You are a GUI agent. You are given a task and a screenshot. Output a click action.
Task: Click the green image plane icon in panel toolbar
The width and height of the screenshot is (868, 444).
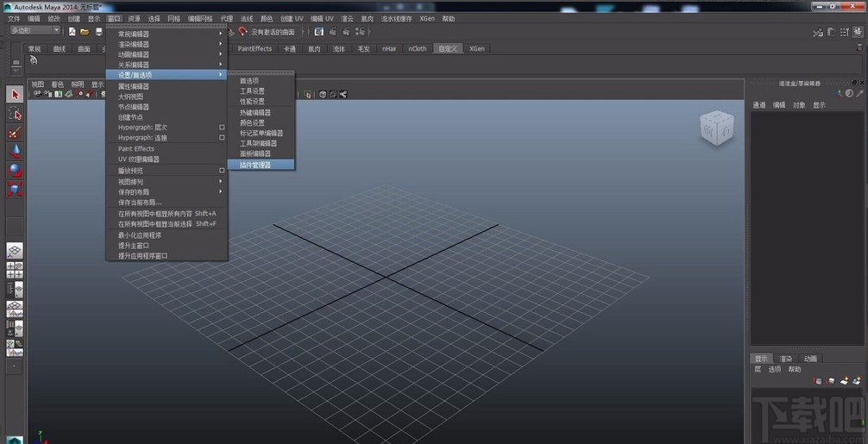pos(68,94)
